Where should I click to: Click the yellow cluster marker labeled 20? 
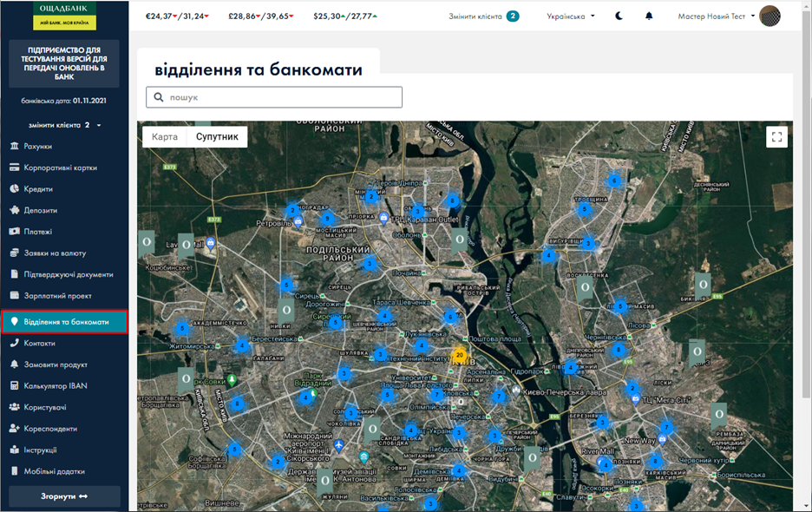tap(459, 355)
